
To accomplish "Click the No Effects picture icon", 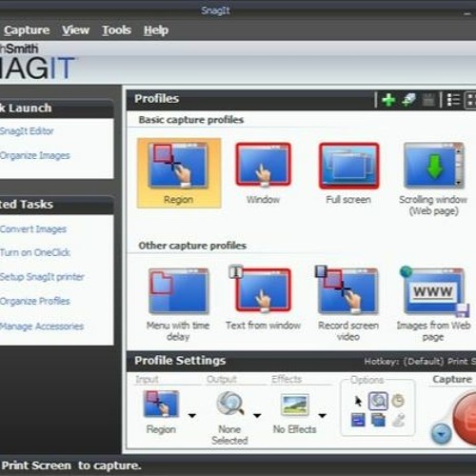I will pos(295,405).
